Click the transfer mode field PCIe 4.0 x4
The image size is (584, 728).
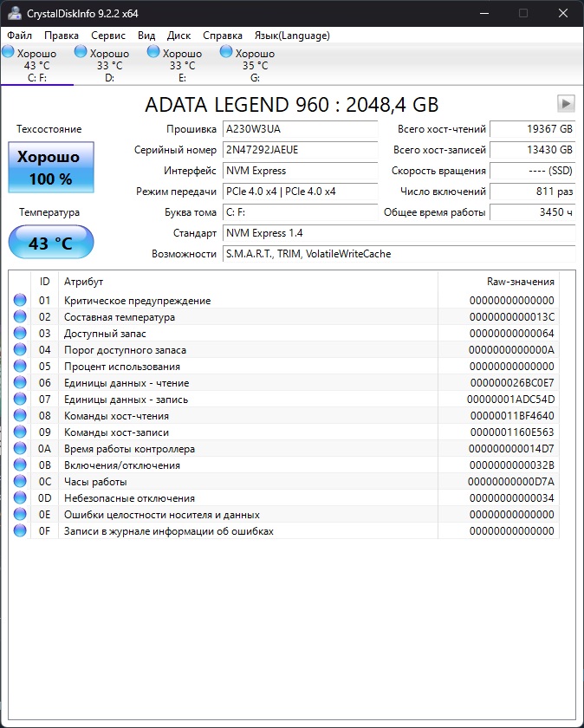point(300,192)
